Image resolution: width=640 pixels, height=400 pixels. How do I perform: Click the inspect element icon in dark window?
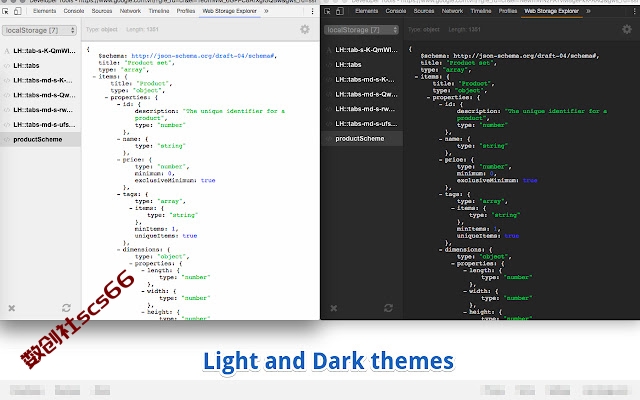point(327,11)
